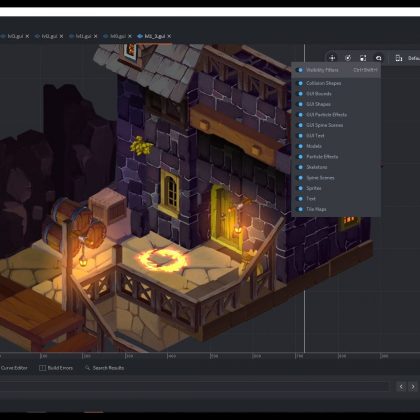Switch to the Search Results tab
This screenshot has width=420, height=420.
(x=105, y=368)
